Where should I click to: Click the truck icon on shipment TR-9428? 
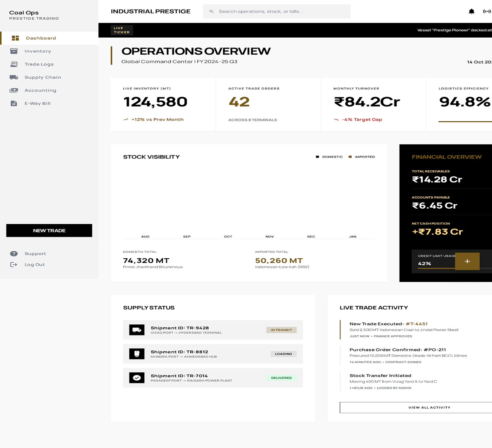tap(137, 330)
